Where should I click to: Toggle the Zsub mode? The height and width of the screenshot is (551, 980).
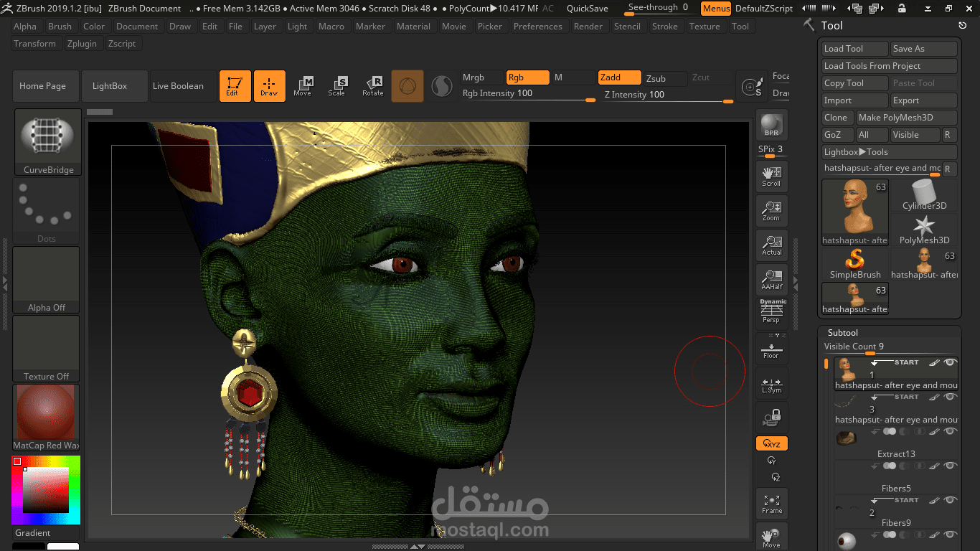665,78
